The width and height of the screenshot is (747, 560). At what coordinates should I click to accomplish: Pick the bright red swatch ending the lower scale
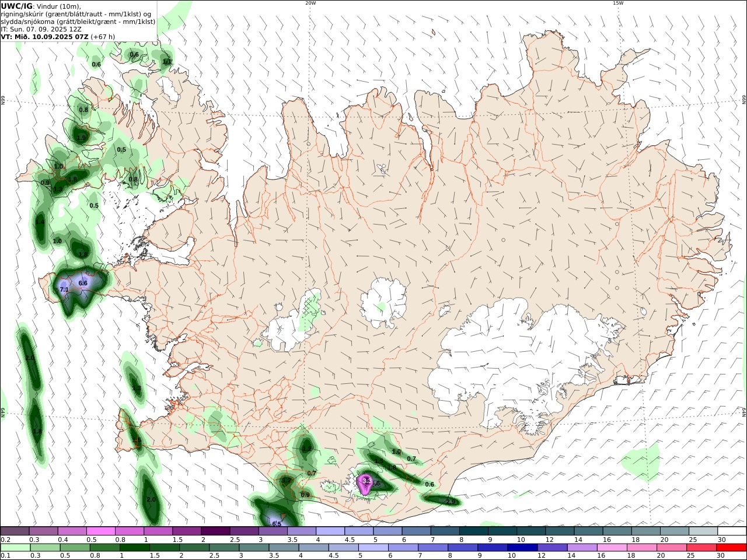731,548
